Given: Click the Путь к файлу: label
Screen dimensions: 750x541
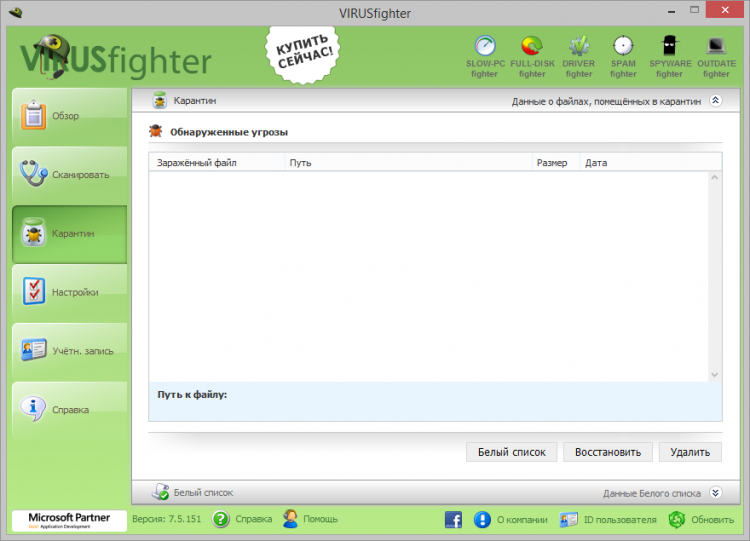Looking at the screenshot, I should tap(192, 395).
